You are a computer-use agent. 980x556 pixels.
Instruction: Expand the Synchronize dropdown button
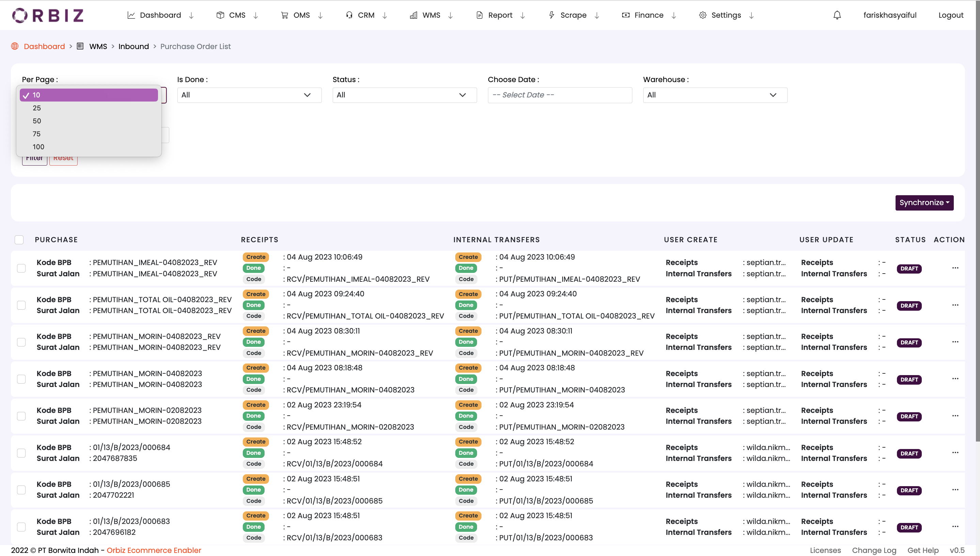click(x=924, y=203)
